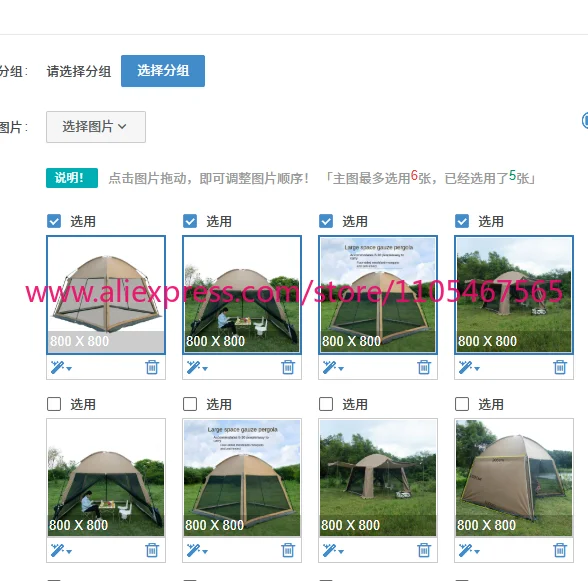This screenshot has width=588, height=581.
Task: Check 选用 for the solid-wall tent by lake image
Action: pos(462,404)
